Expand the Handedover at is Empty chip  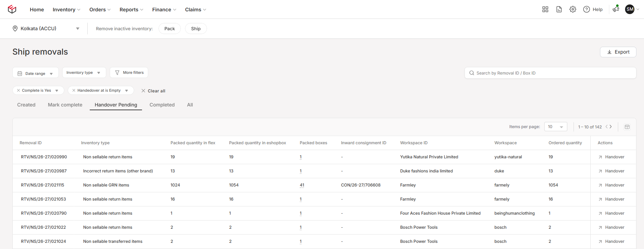click(x=127, y=91)
